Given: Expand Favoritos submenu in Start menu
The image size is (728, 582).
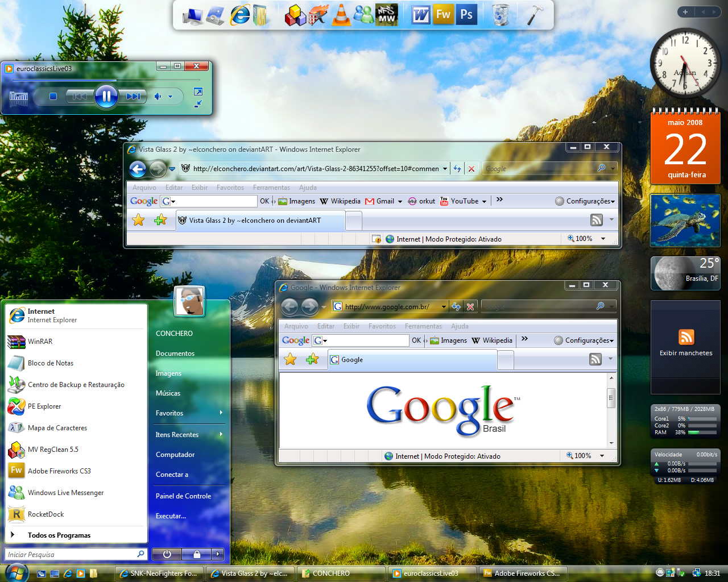Looking at the screenshot, I should coord(189,413).
